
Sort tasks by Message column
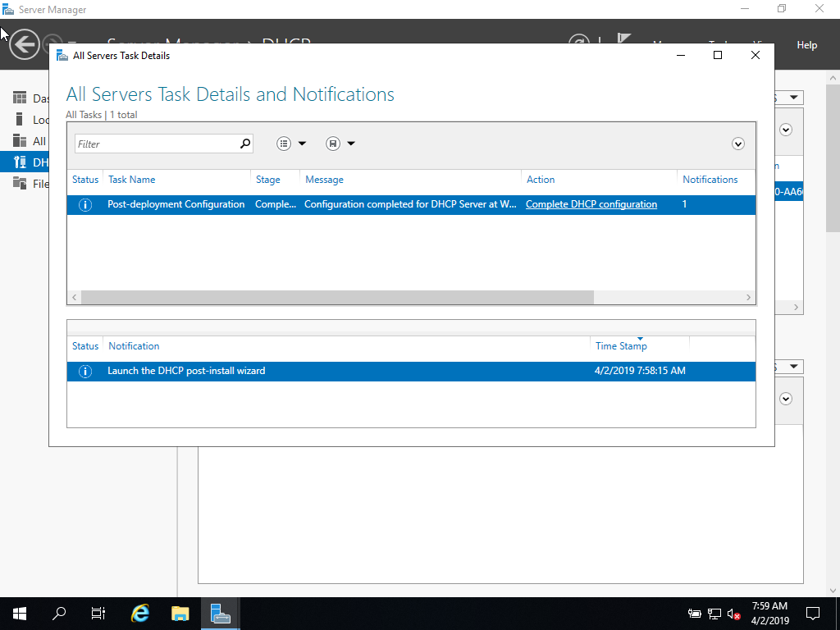coord(324,180)
